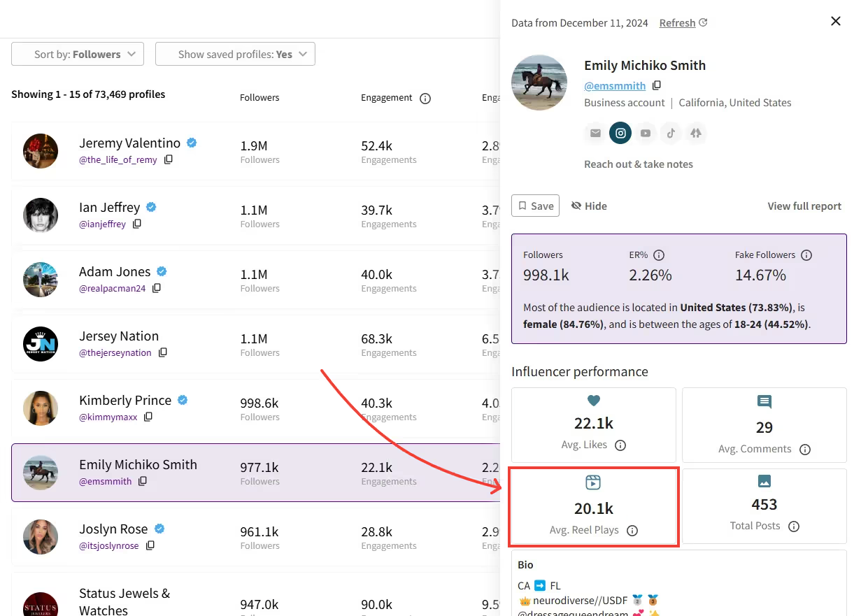
Task: Open Jeremy Valentino's avatar
Action: [x=41, y=151]
